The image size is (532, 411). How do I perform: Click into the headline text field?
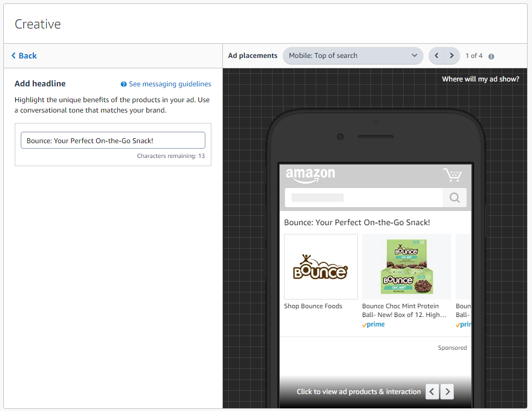click(113, 140)
